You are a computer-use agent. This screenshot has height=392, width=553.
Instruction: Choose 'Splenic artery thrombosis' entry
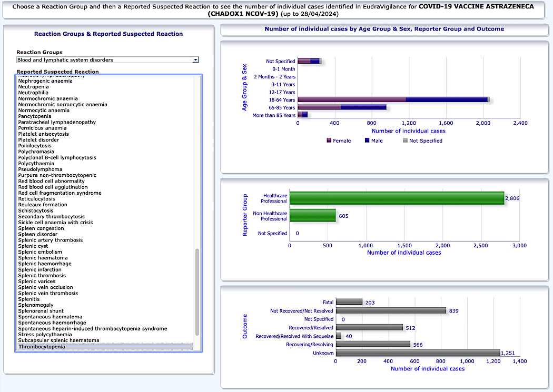tap(51, 240)
